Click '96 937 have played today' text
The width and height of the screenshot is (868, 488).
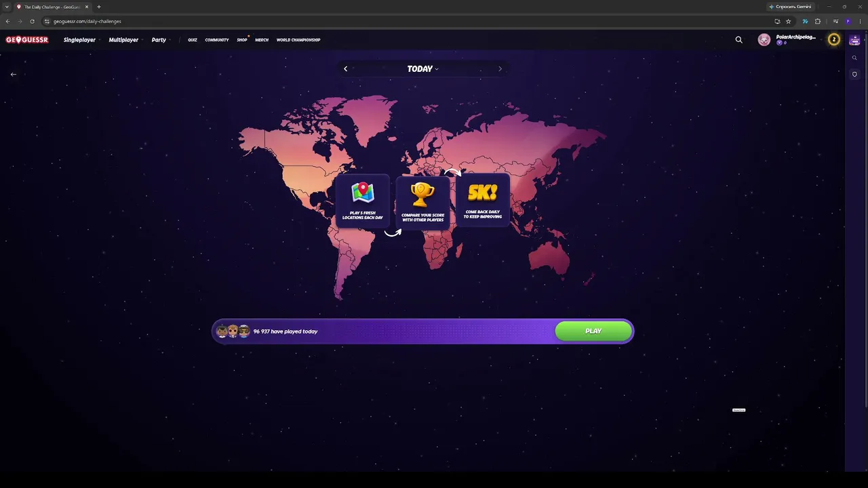[285, 331]
